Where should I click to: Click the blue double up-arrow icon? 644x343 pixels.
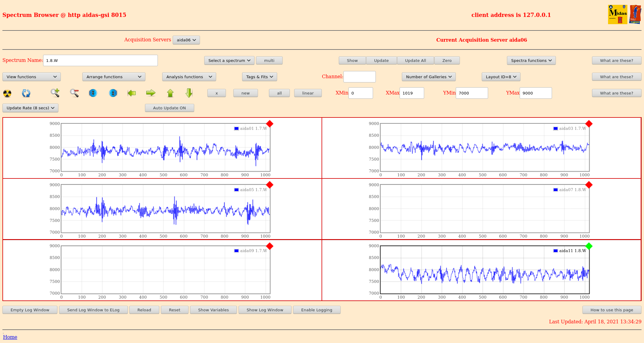coord(113,93)
